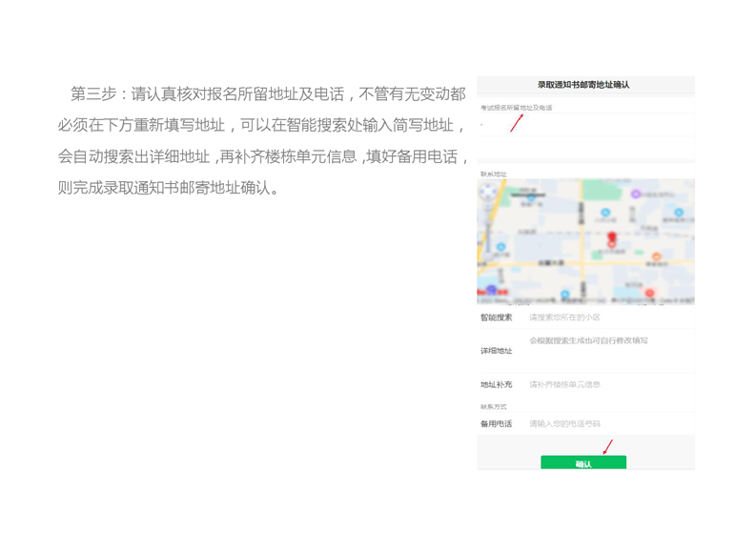Image resolution: width=756 pixels, height=533 pixels.
Task: Click the red arrow pointing to confirm button
Action: point(607,446)
